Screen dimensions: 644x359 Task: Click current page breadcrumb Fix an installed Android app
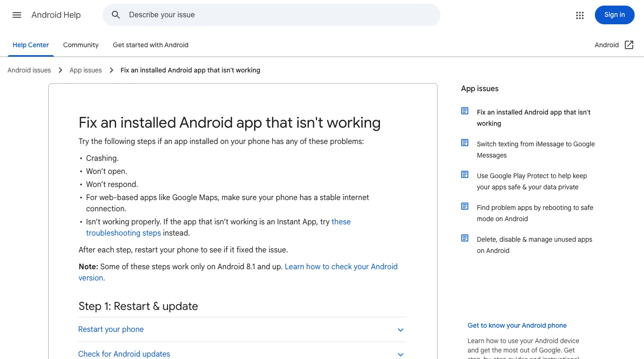[190, 70]
